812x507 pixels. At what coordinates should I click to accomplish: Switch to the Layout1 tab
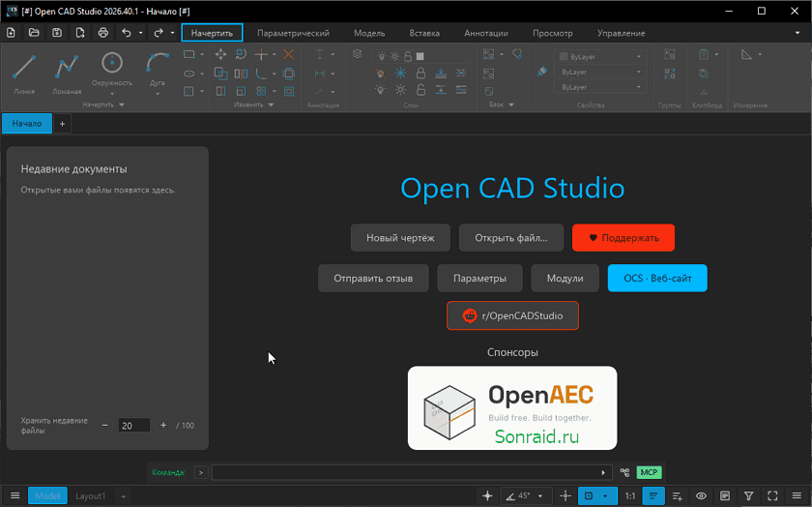(x=91, y=496)
